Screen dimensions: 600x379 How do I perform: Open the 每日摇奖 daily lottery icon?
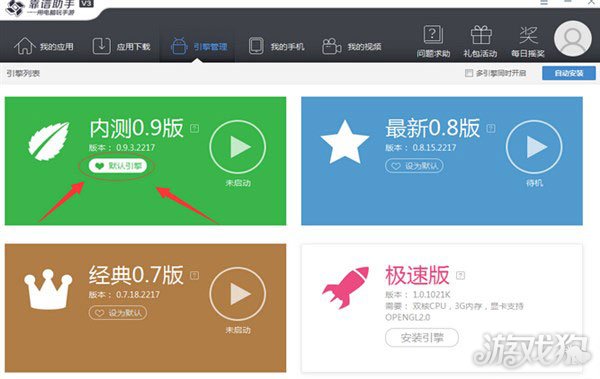click(528, 41)
